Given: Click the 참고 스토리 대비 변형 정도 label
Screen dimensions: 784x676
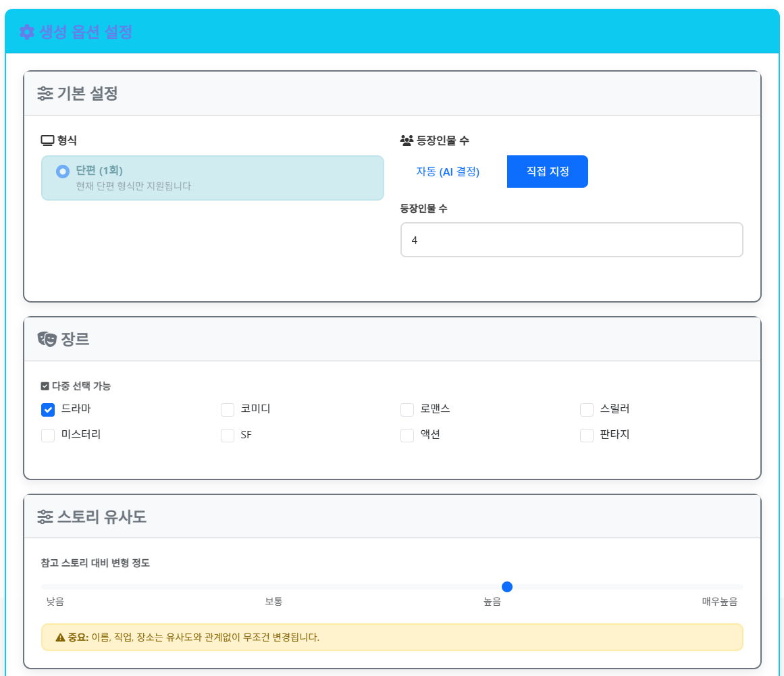Looking at the screenshot, I should click(95, 563).
